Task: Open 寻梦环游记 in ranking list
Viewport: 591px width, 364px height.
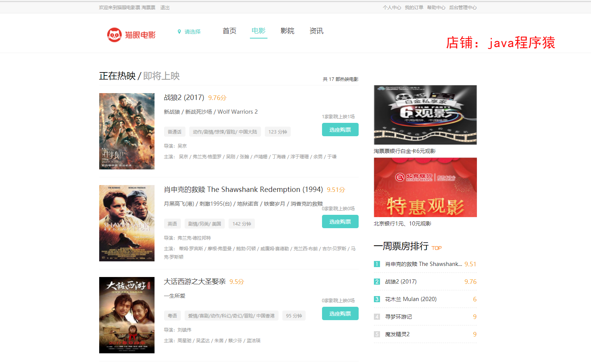Action: [x=398, y=317]
